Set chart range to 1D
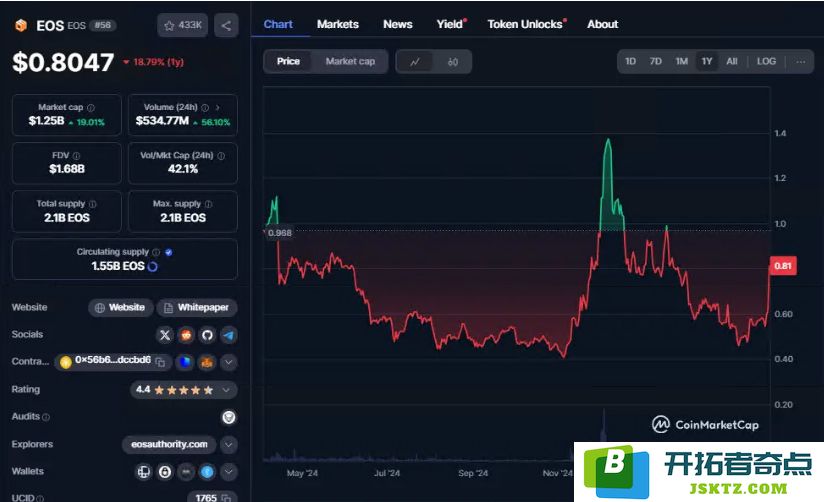Image resolution: width=824 pixels, height=502 pixels. click(630, 62)
